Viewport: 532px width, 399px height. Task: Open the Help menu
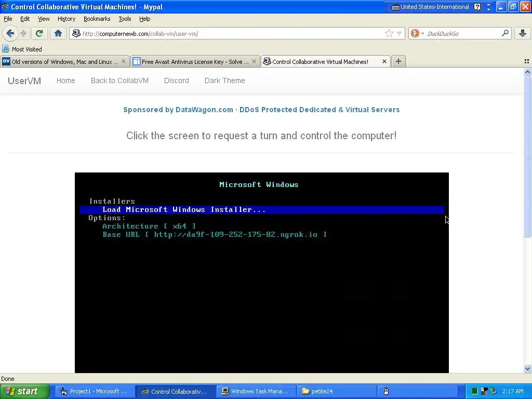point(144,19)
